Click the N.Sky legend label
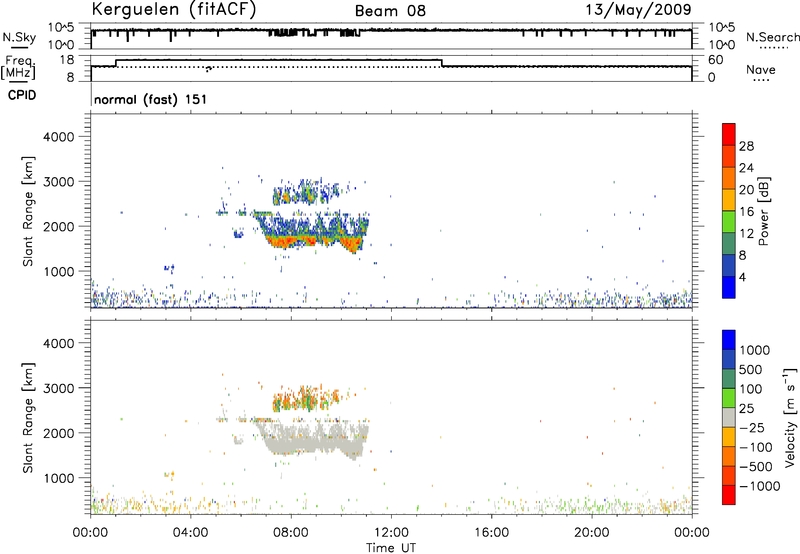The height and width of the screenshot is (554, 800). click(x=19, y=37)
